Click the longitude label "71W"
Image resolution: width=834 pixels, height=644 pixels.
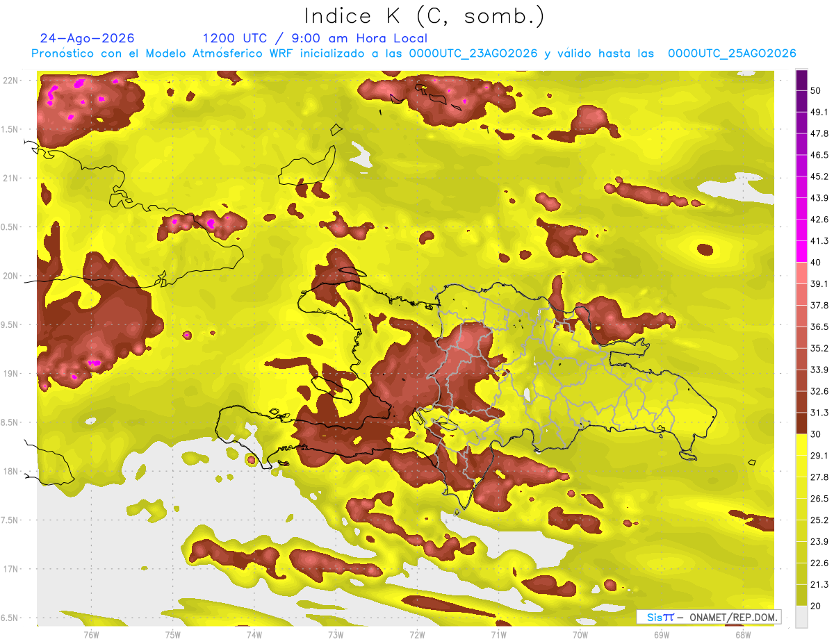click(498, 635)
